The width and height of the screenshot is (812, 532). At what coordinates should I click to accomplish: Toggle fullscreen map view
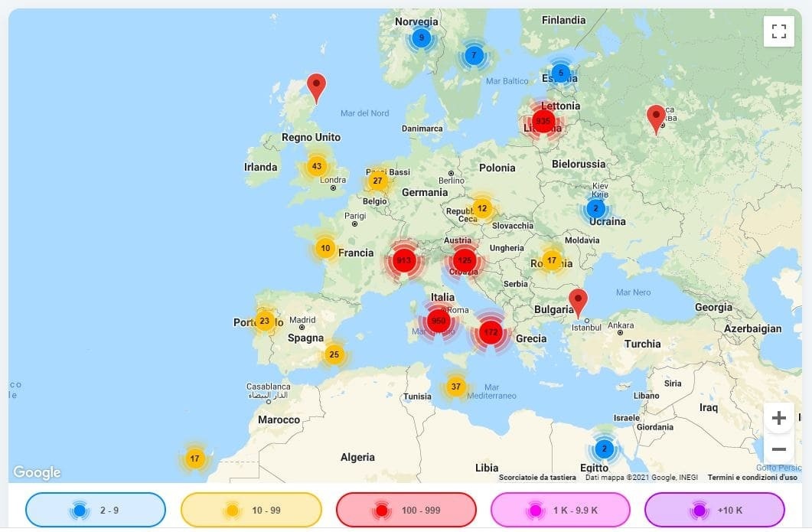(779, 31)
